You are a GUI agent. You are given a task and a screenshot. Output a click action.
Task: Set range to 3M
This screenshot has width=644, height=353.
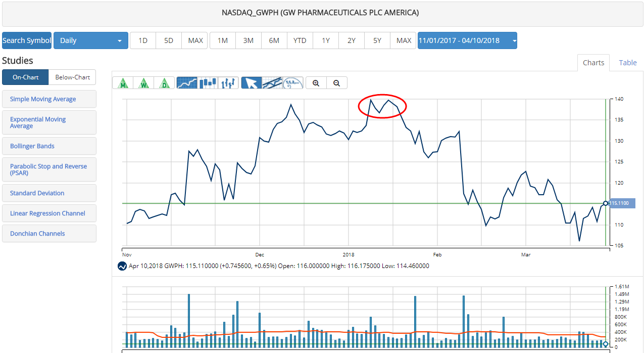249,40
